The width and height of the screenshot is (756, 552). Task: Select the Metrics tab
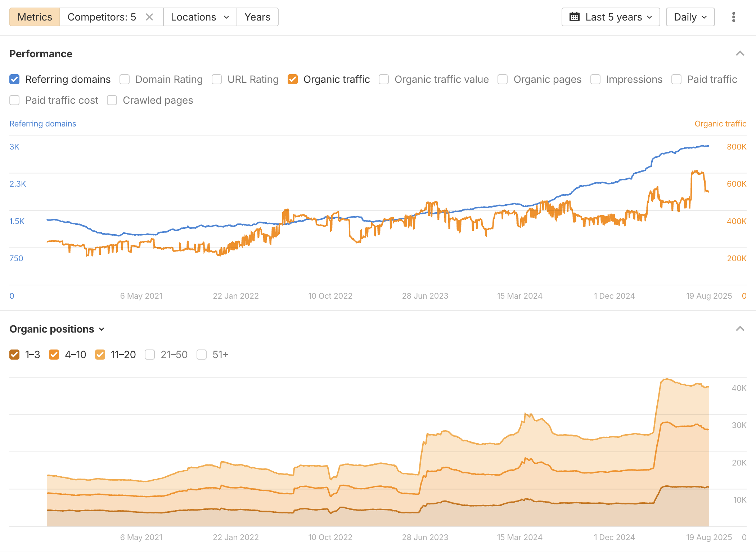(35, 17)
